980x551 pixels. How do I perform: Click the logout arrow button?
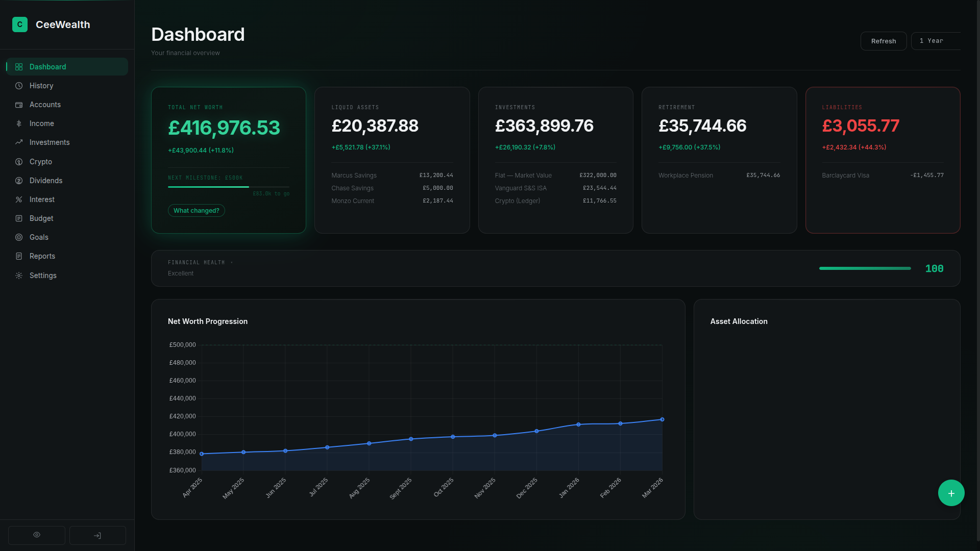coord(97,535)
